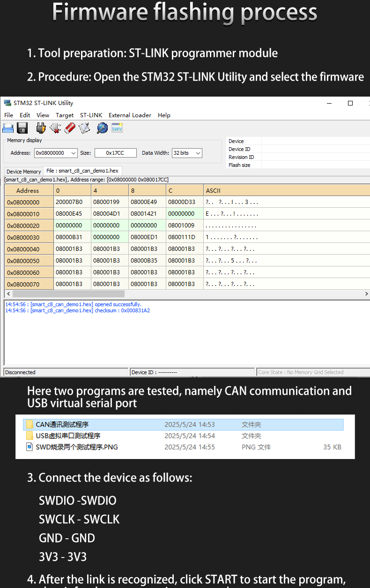
Task: Maximize the ST-LINK Utility window
Action: [x=350, y=103]
